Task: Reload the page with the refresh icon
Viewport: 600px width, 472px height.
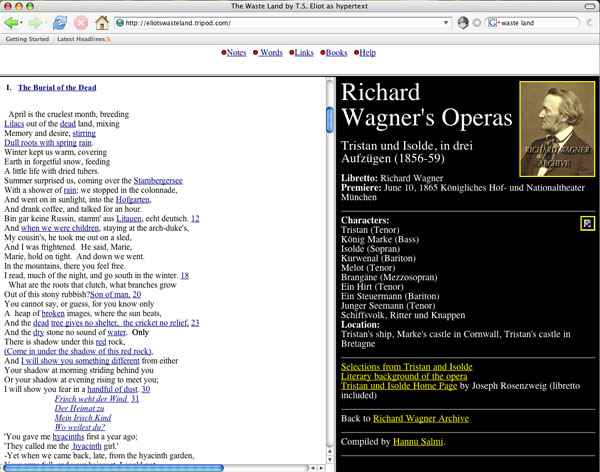Action: coord(59,23)
